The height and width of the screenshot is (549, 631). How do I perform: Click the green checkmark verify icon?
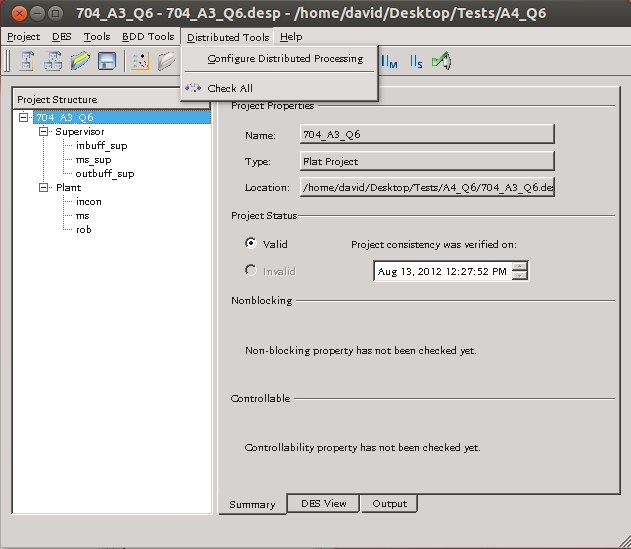point(441,62)
